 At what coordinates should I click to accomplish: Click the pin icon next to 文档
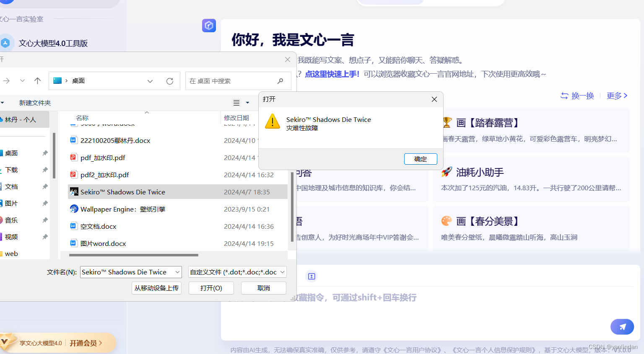tap(45, 186)
